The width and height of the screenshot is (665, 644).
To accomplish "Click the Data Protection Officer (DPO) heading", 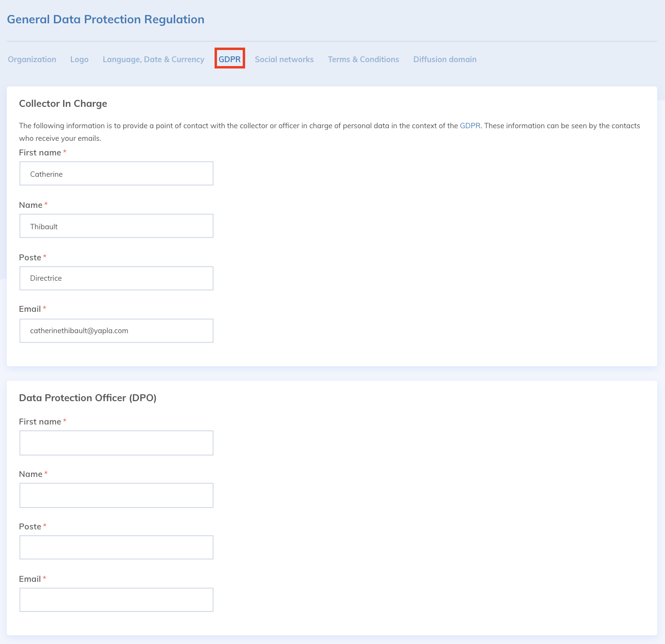I will (x=88, y=398).
